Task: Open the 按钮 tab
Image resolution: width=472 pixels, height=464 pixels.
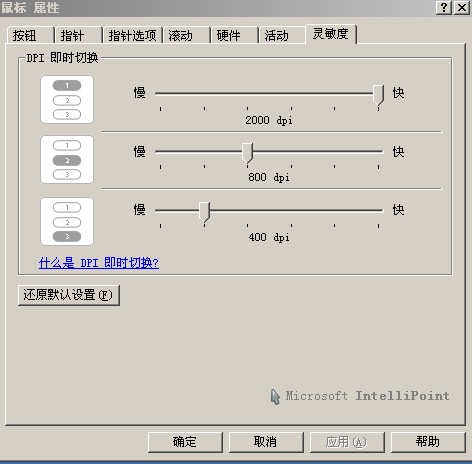Action: click(x=30, y=35)
